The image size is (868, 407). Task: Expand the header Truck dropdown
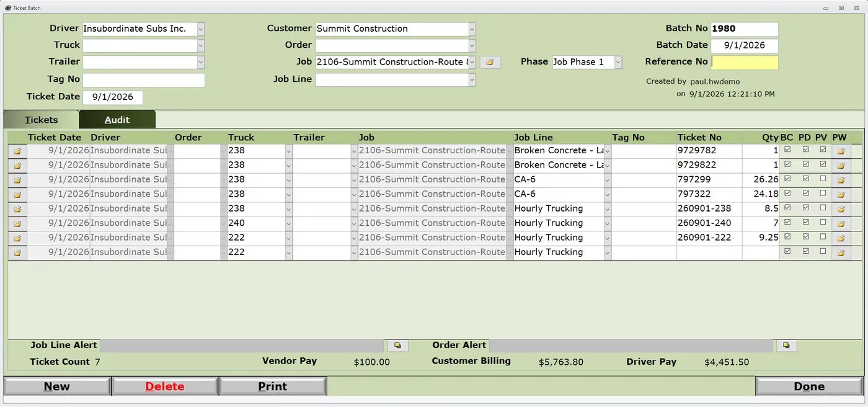[x=200, y=46]
